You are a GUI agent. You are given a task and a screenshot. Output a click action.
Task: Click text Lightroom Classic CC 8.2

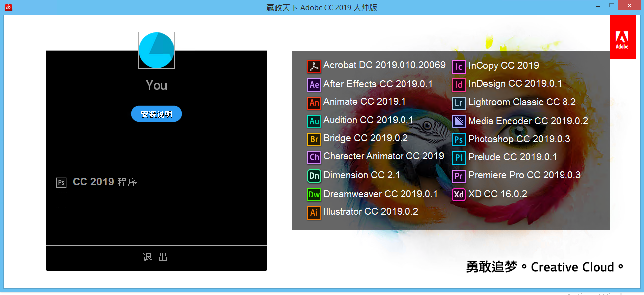coord(522,102)
